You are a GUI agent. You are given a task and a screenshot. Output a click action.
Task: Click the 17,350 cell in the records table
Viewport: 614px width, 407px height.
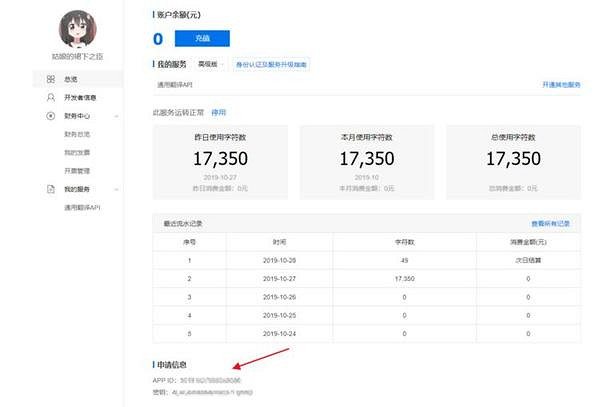tap(405, 279)
